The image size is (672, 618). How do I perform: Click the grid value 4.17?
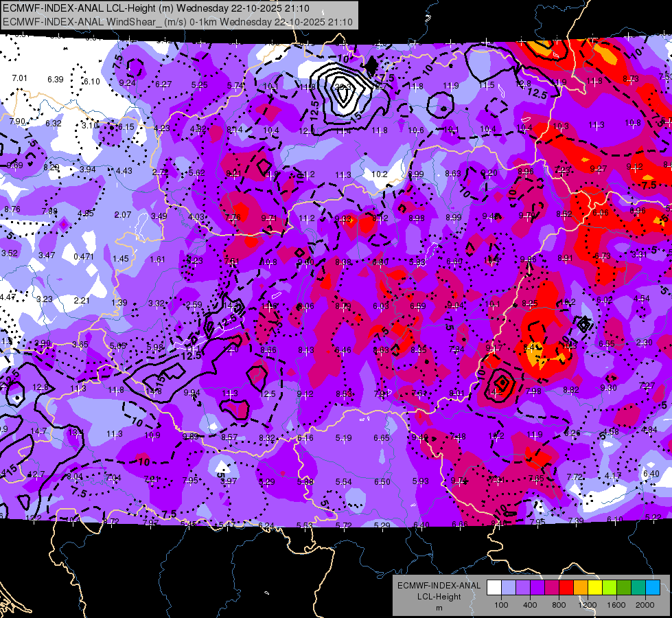[x=613, y=476]
